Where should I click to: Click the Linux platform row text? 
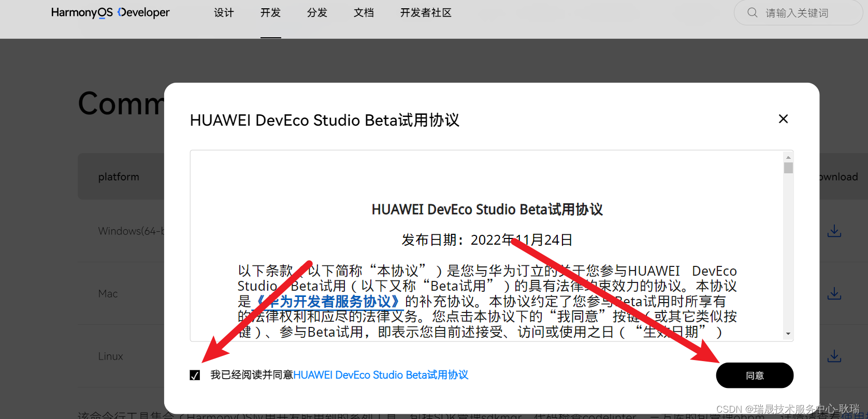[x=110, y=356]
